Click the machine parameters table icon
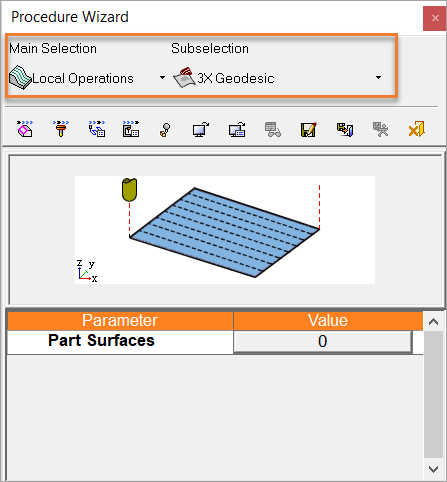The height and width of the screenshot is (482, 447). (x=131, y=129)
